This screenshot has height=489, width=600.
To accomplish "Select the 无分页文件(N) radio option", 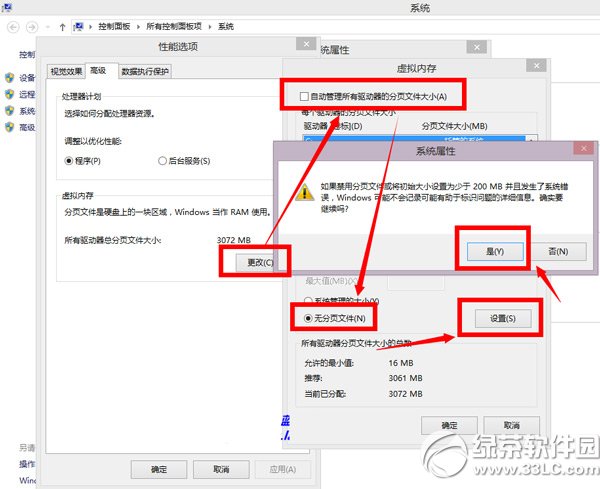I will (308, 318).
